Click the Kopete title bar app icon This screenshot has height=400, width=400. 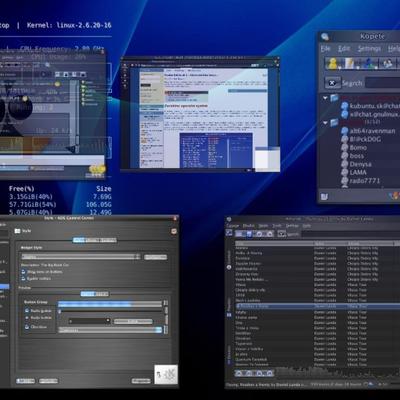(x=325, y=36)
